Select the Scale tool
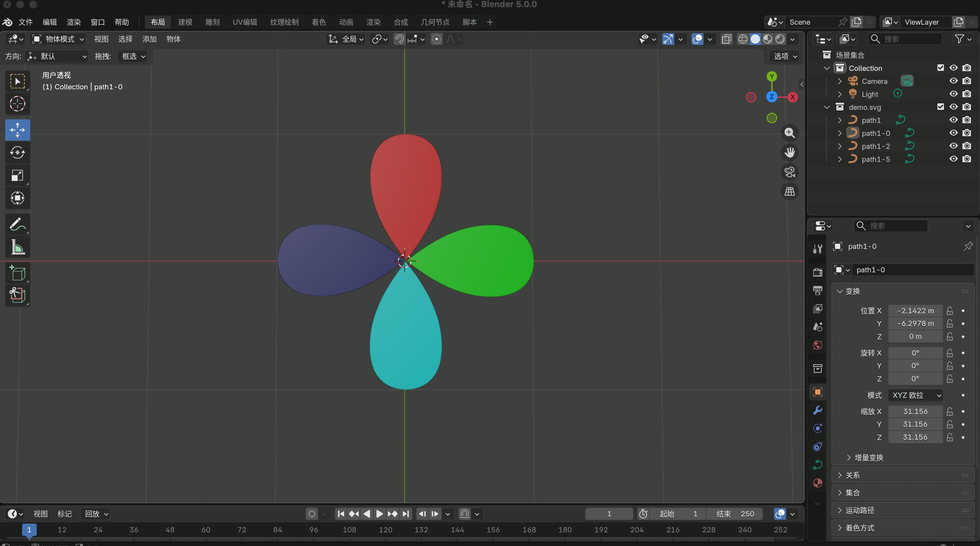The image size is (980, 546). coord(17,175)
